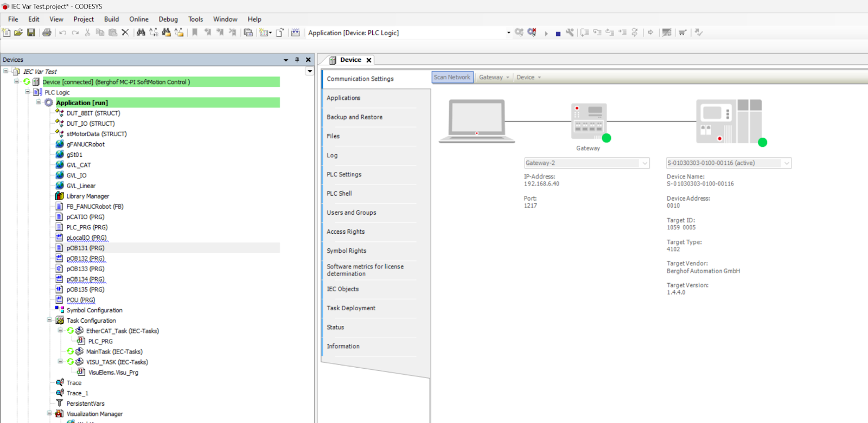Select GVL_CAT in device tree

(79, 165)
